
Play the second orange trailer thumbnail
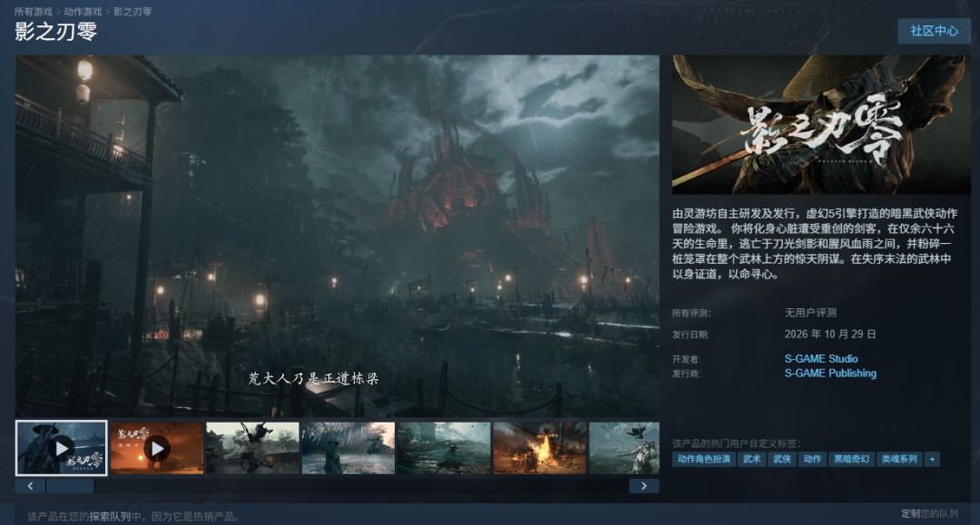[x=157, y=448]
